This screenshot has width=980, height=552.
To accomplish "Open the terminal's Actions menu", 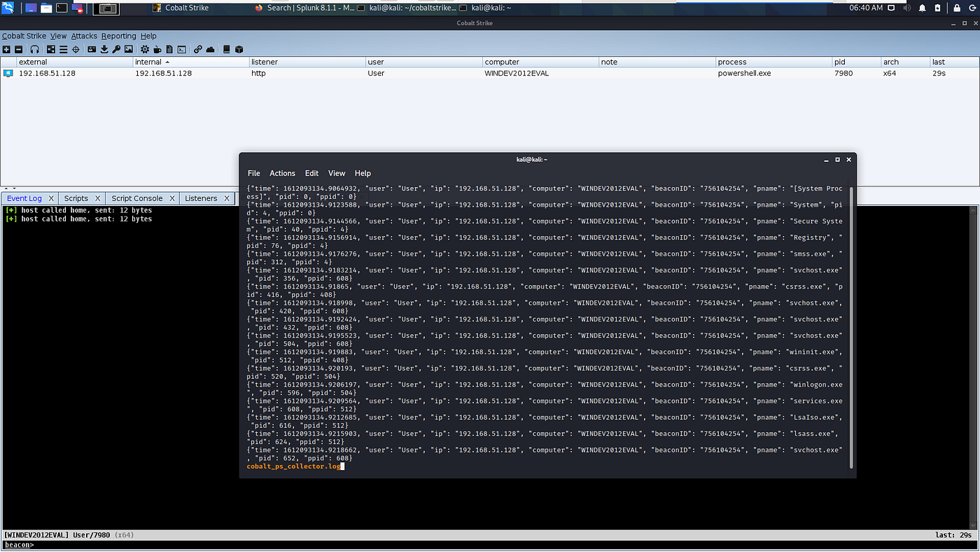I will click(282, 173).
